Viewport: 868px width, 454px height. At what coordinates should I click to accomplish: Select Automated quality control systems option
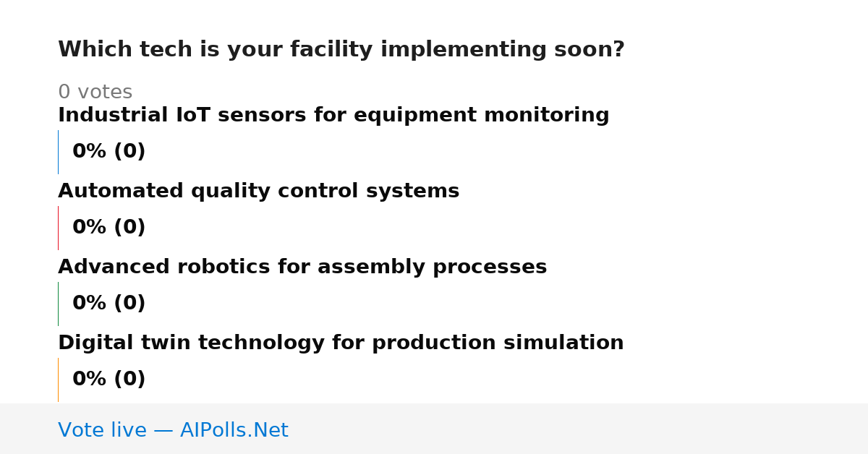(x=258, y=191)
